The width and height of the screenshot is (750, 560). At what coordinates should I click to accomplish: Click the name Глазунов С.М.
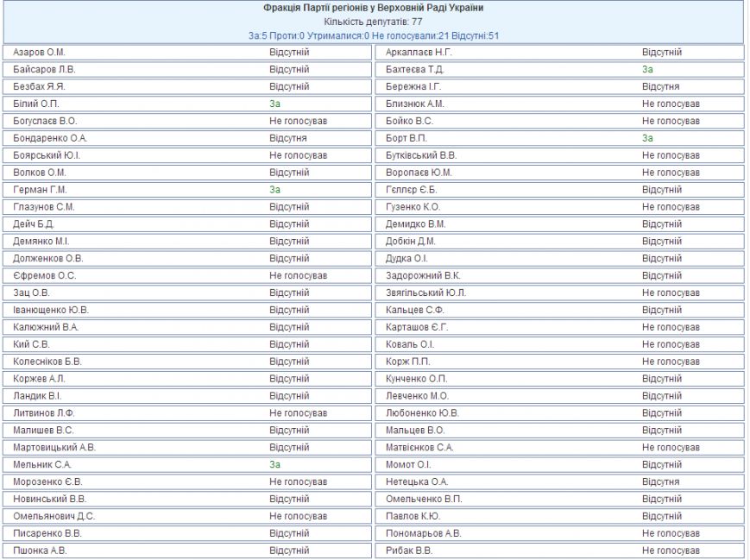tap(44, 207)
